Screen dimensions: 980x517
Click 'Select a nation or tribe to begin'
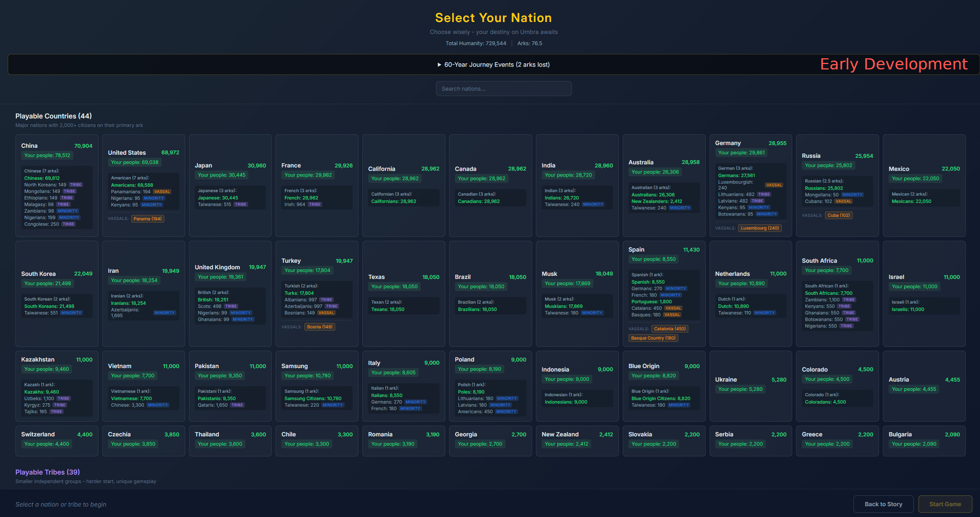click(x=61, y=504)
